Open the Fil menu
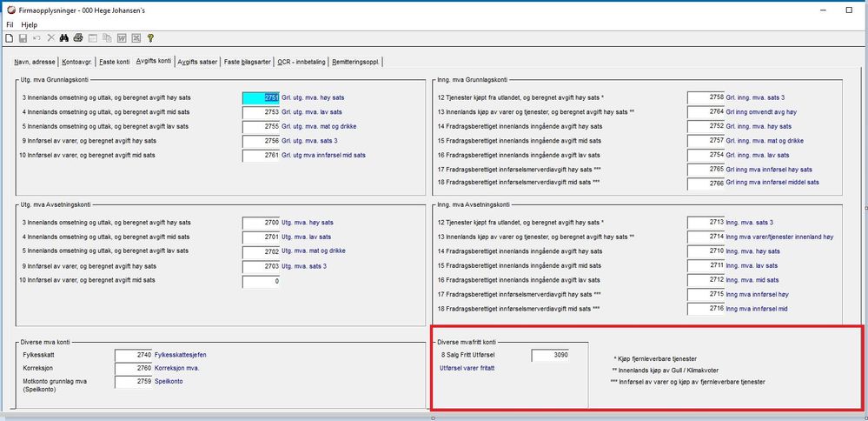The height and width of the screenshot is (421, 868). click(10, 25)
